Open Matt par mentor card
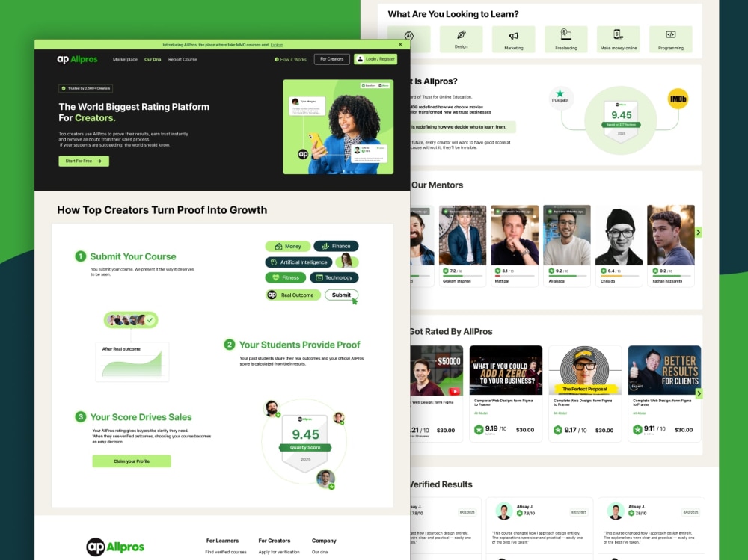The image size is (748, 560). coord(515,246)
